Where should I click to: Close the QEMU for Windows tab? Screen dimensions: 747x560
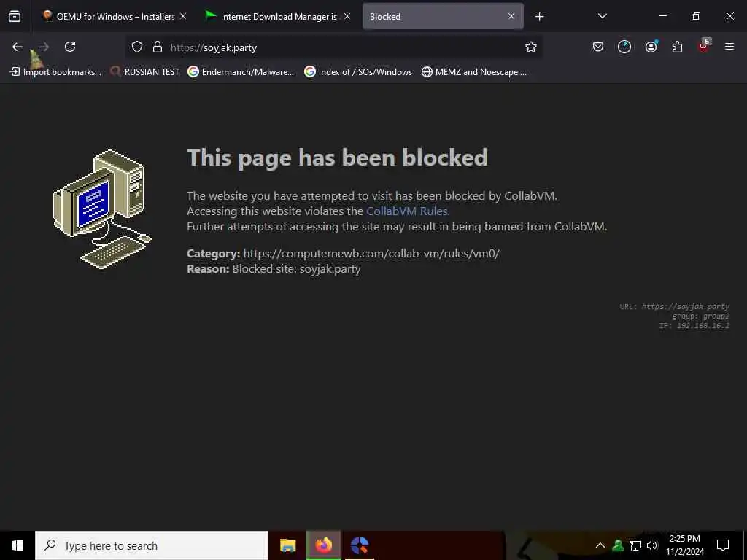pyautogui.click(x=183, y=16)
